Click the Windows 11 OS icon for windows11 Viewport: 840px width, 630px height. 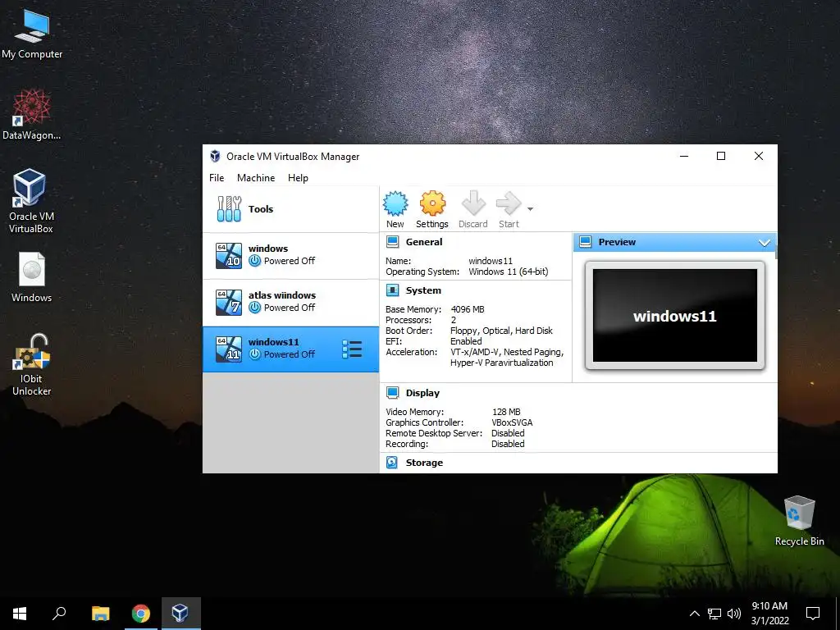coord(229,349)
